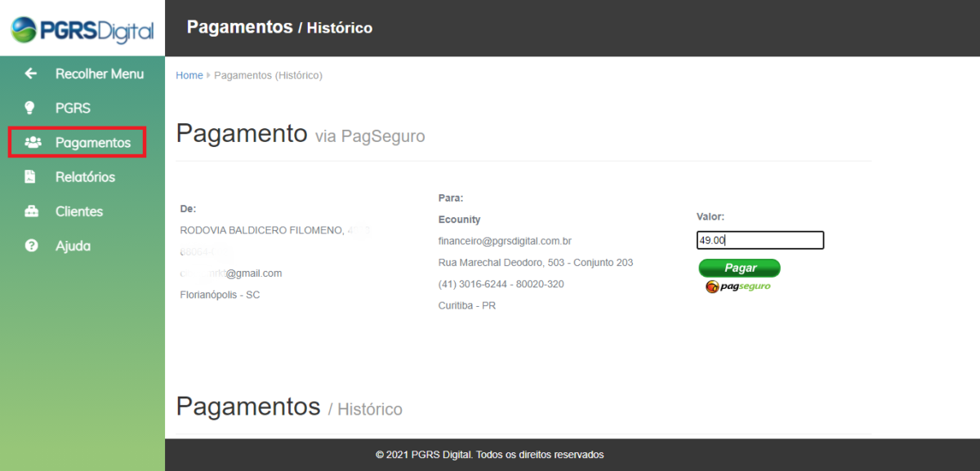Click the Rua Marechal Deodoro address line

(x=536, y=263)
